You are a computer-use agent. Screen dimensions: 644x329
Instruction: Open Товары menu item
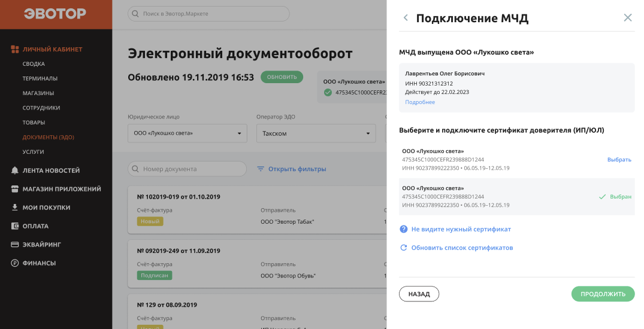[x=34, y=123]
